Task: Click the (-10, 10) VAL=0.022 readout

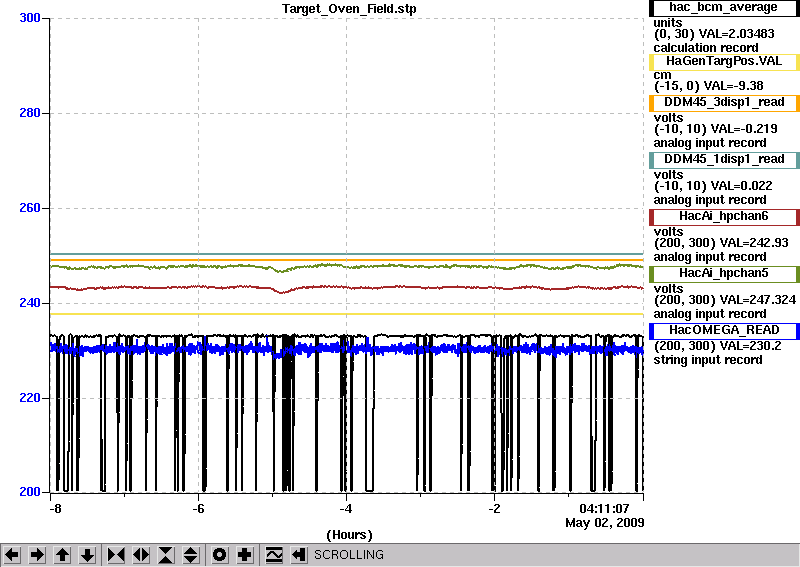Action: (713, 186)
